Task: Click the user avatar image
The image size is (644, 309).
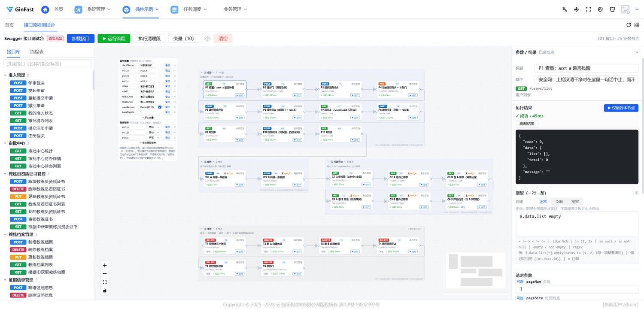Action: point(625,9)
